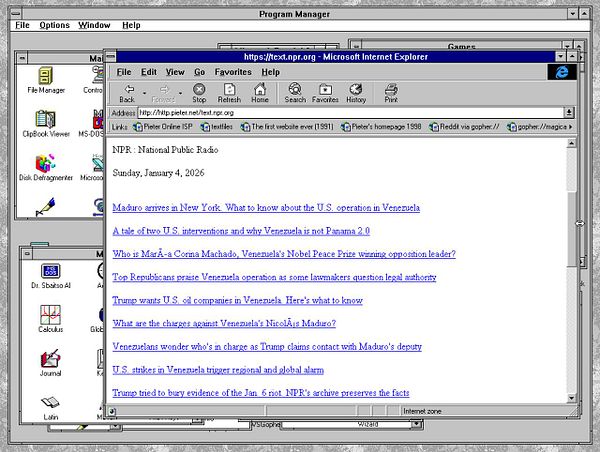Open the Edit menu in Internet Explorer
Screen dimensions: 600x452
tap(149, 72)
